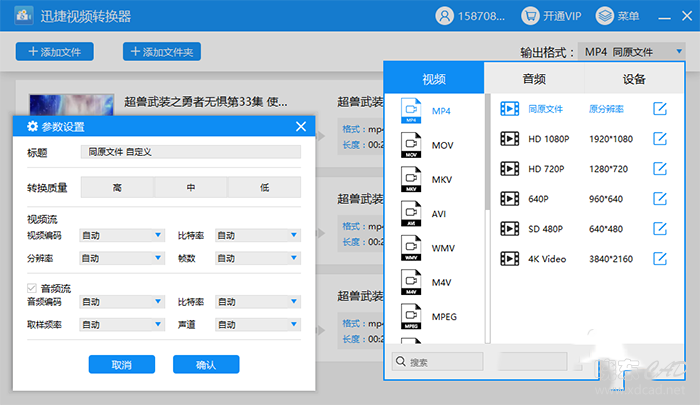
Task: Select the MKV format file icon
Action: [x=411, y=180]
